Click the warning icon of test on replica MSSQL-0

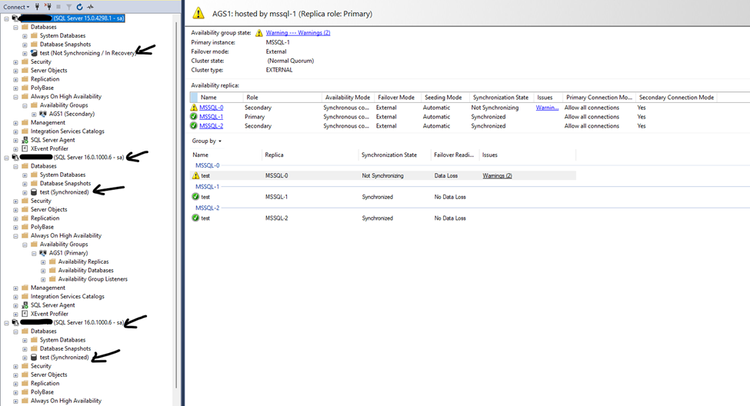(195, 176)
